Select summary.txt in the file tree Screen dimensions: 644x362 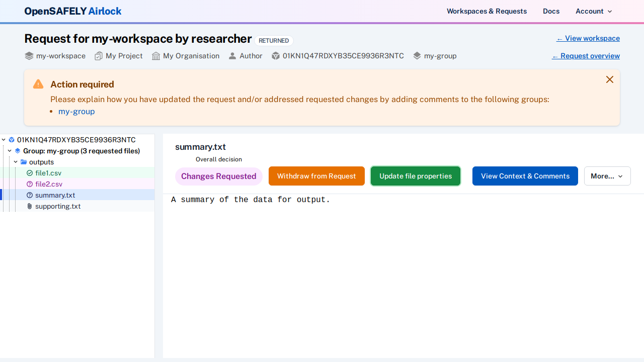(55, 195)
